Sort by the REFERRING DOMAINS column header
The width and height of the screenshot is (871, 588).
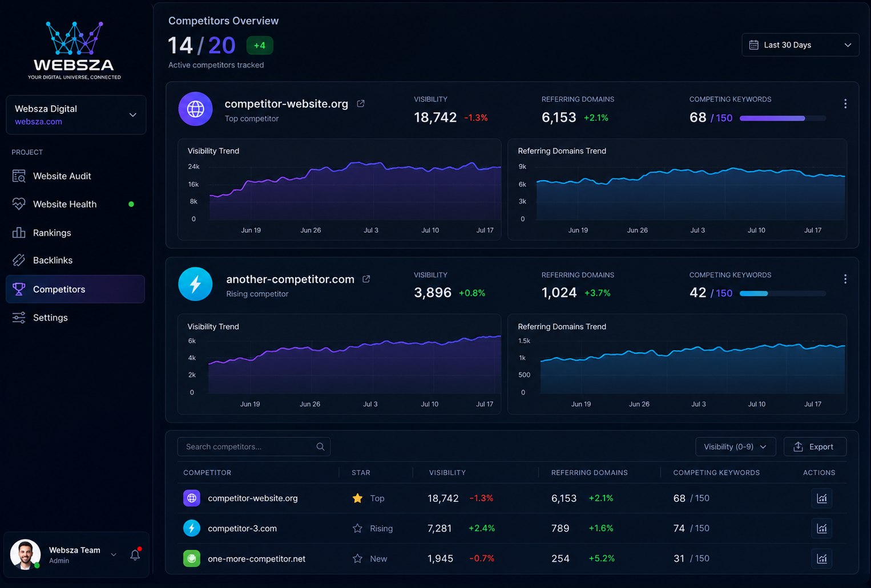pyautogui.click(x=590, y=473)
